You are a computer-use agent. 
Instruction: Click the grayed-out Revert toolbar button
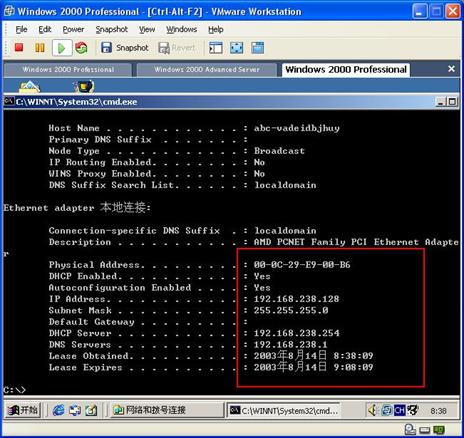click(176, 48)
